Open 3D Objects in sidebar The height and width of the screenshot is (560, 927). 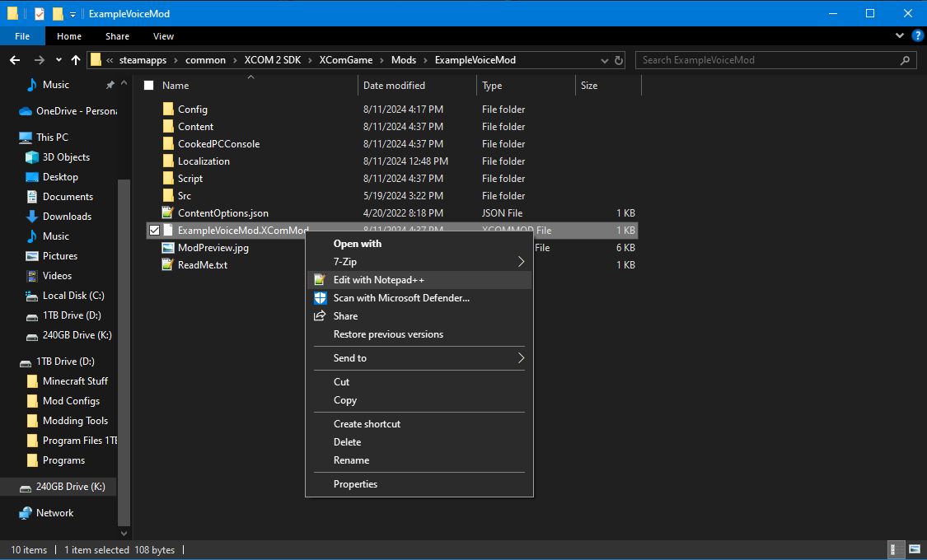point(66,157)
